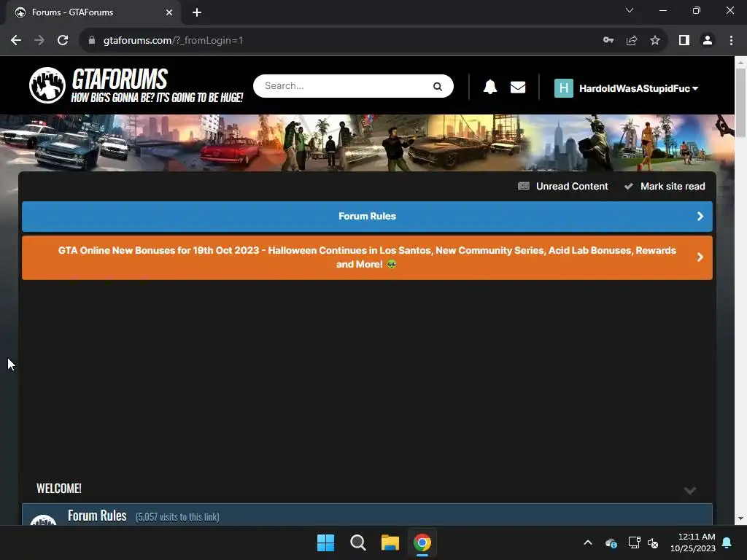Open Windows taskbar search
Viewport: 747px width, 560px height.
click(357, 542)
